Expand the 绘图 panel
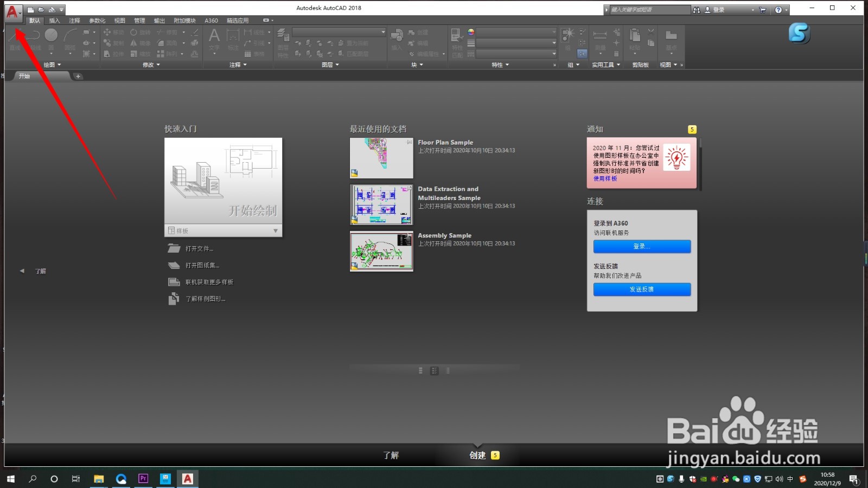 coord(52,65)
